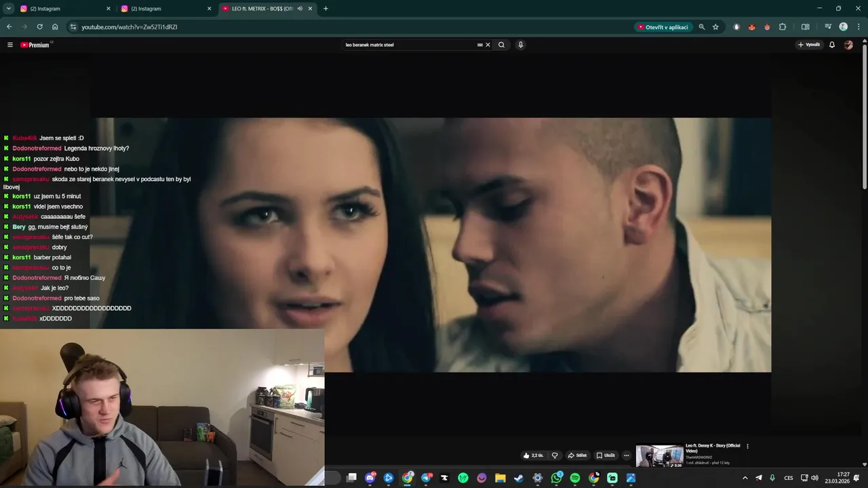Click Otevřít v aplikaci button
Viewport: 868px width, 488px height.
tap(663, 27)
